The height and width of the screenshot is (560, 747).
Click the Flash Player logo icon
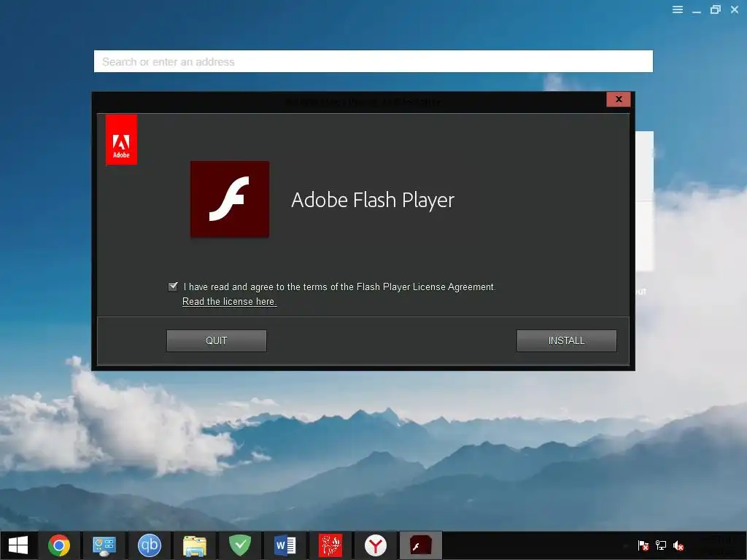click(x=230, y=199)
